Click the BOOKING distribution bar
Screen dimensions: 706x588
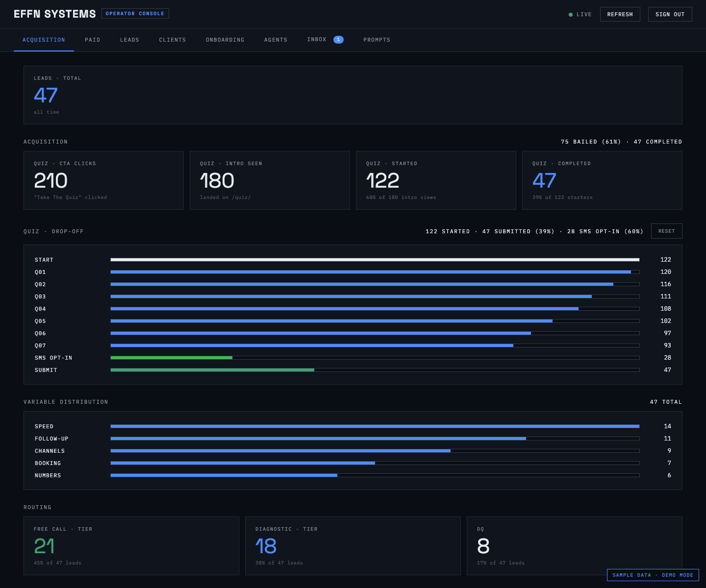(375, 463)
